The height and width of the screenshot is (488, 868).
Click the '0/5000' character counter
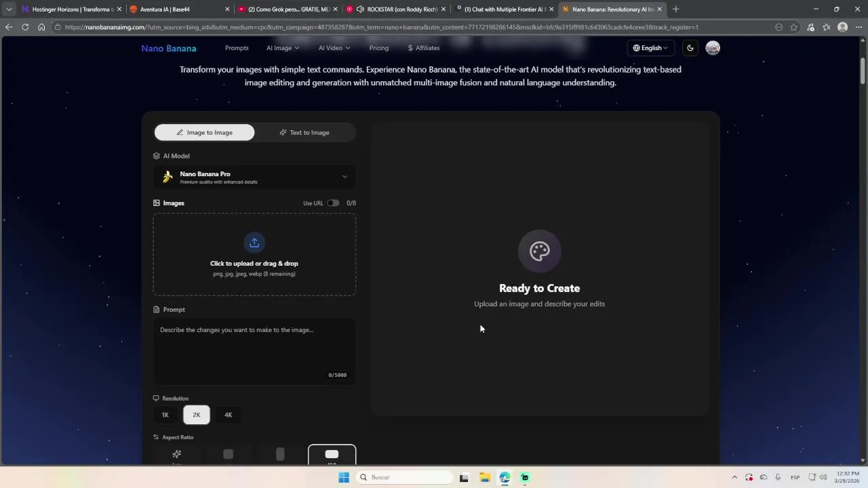(338, 375)
